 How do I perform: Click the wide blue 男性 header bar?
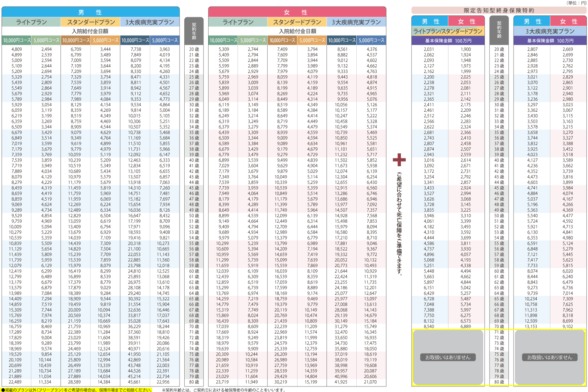pyautogui.click(x=91, y=12)
